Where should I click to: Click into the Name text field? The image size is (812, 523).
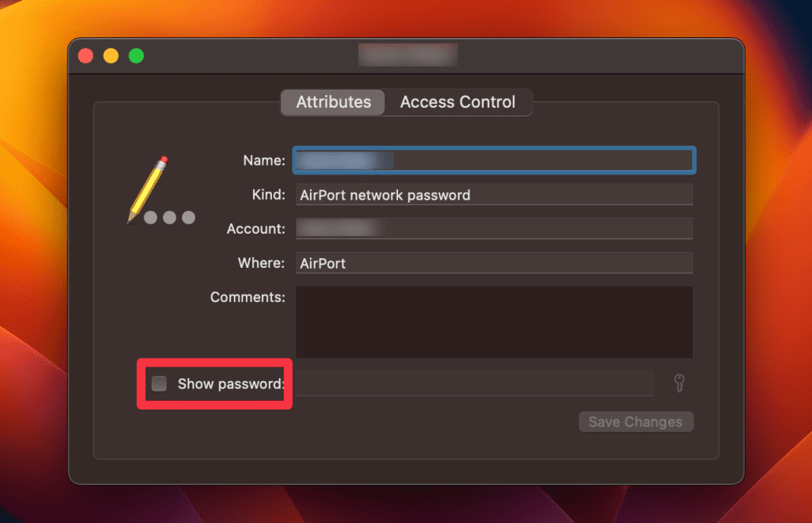click(494, 161)
